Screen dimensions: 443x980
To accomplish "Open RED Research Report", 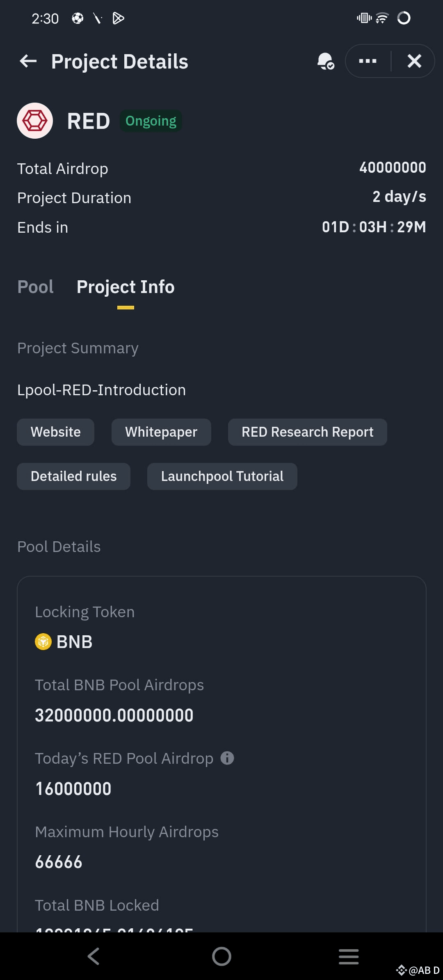I will click(308, 432).
